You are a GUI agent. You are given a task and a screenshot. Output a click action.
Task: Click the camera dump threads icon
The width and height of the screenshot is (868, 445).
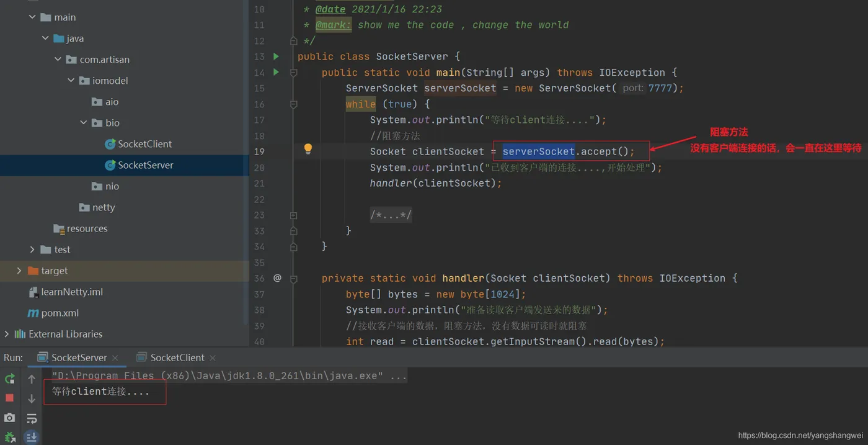(9, 418)
